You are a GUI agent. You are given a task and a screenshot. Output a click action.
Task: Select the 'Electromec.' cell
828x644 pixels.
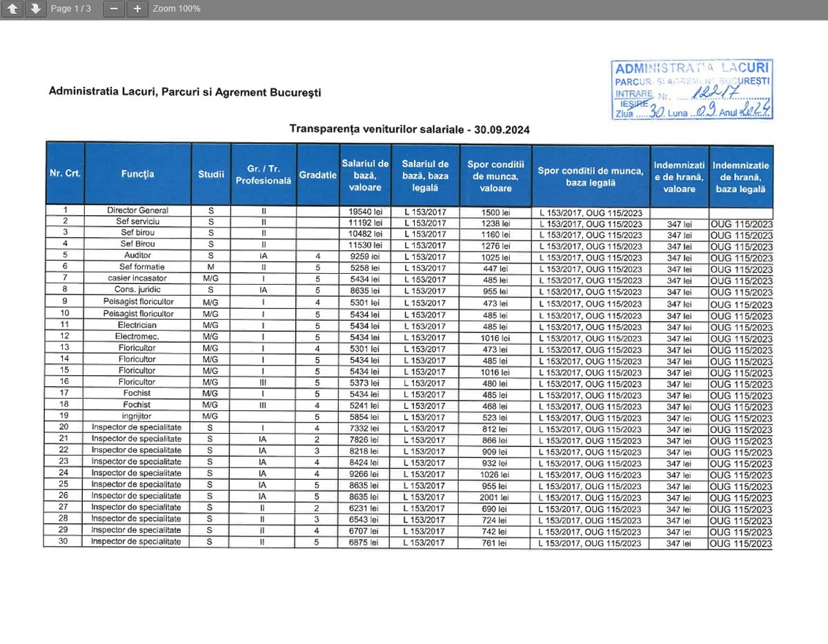138,336
